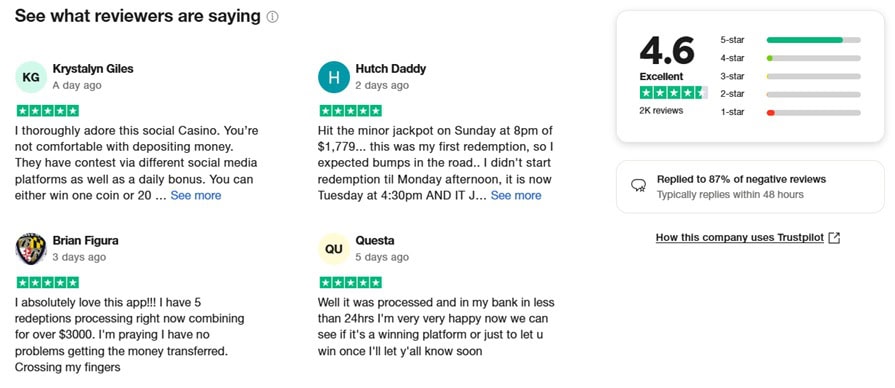
Task: Filter reviews by the 5-star bar
Action: (x=813, y=40)
